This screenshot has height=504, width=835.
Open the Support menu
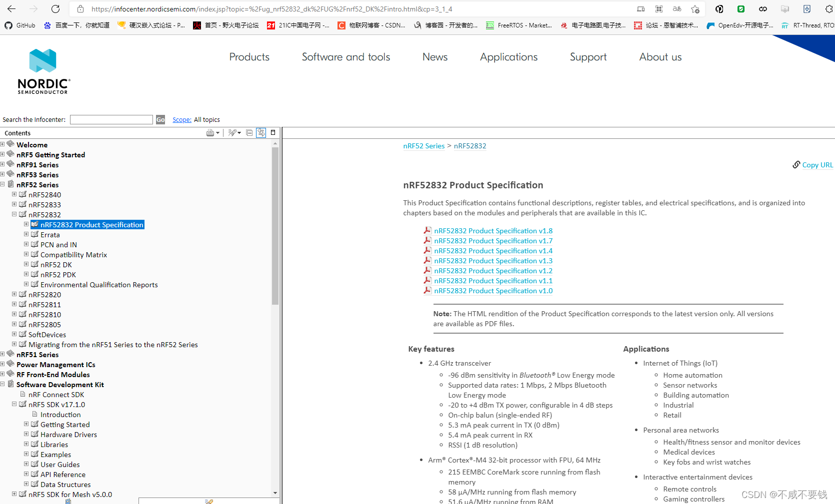pos(588,57)
